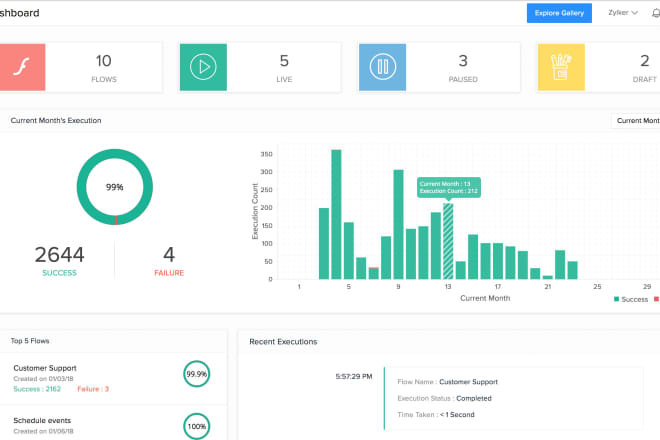Click Success : 2162 text

(37, 389)
